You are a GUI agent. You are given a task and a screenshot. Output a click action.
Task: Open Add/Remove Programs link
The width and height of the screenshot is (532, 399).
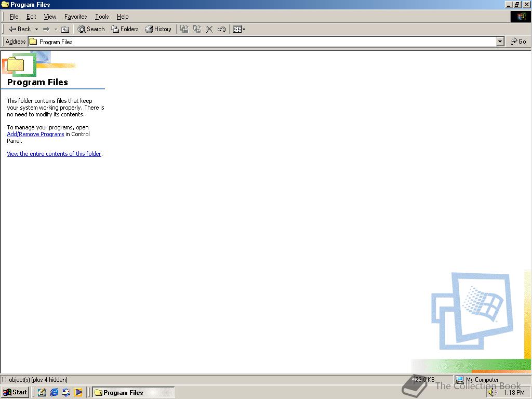click(x=35, y=134)
